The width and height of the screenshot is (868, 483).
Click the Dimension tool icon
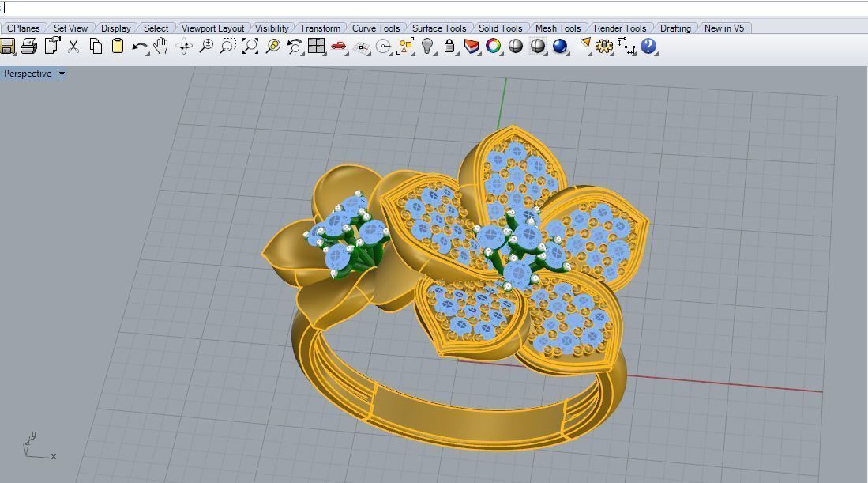coord(626,47)
